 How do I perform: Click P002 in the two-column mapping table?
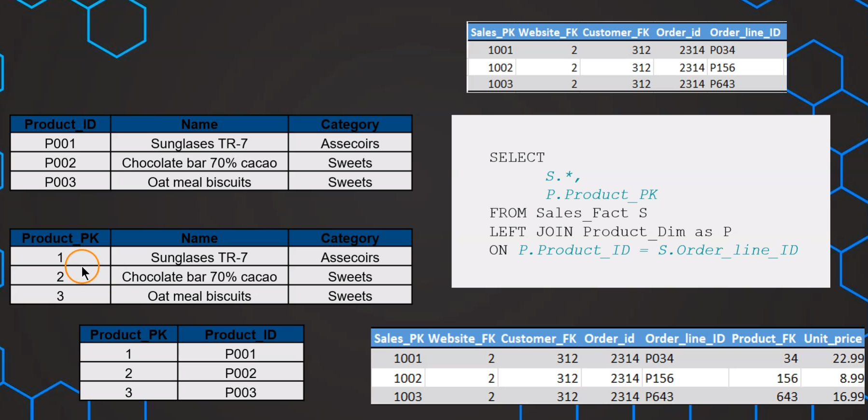(x=240, y=373)
